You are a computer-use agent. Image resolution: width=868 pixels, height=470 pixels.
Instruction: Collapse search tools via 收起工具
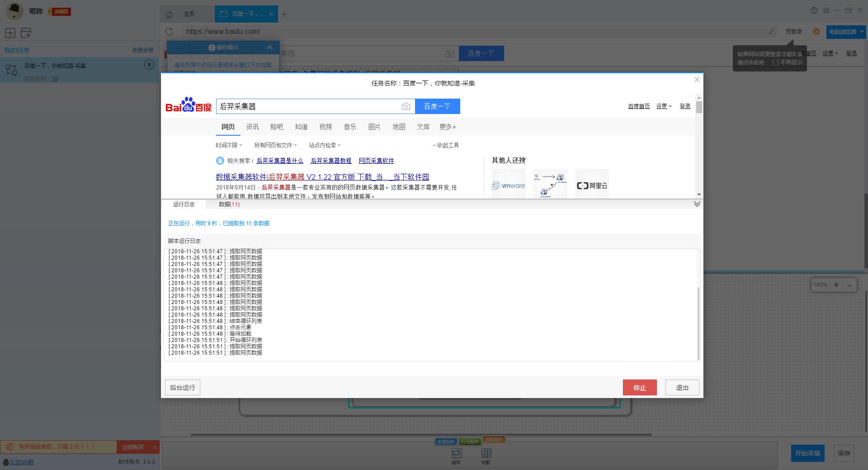click(x=445, y=145)
